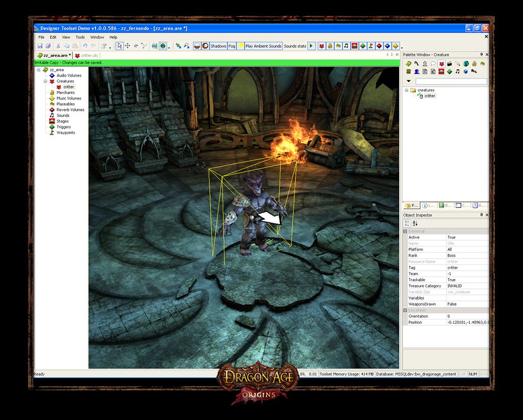This screenshot has height=420, width=523.
Task: Open the File menu
Action: click(x=41, y=37)
